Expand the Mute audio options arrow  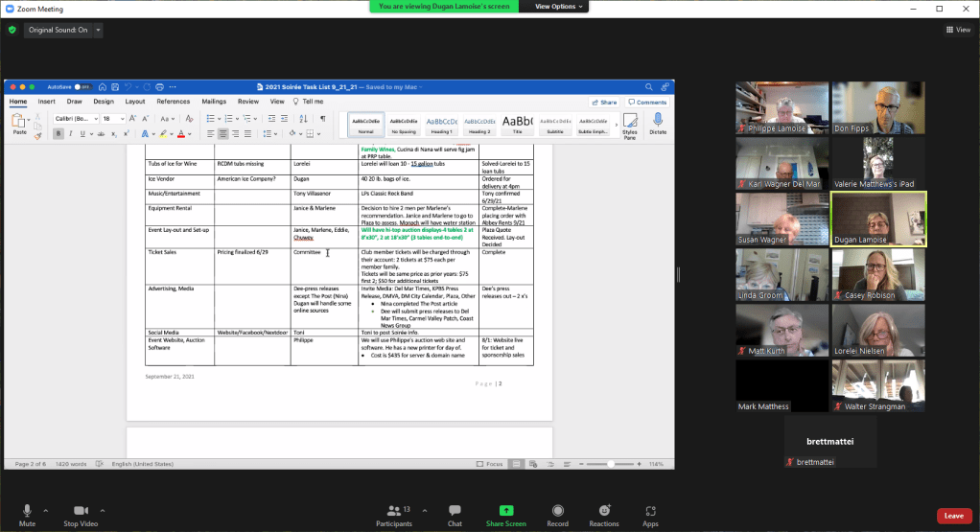pos(46,511)
